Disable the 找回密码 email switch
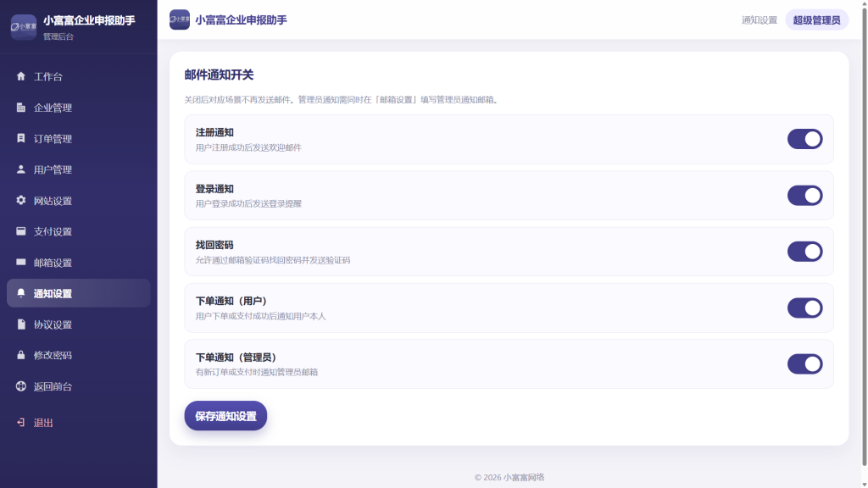 805,252
